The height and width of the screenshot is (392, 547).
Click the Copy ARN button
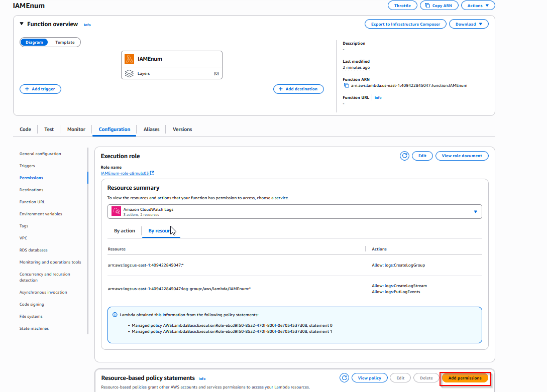[439, 6]
